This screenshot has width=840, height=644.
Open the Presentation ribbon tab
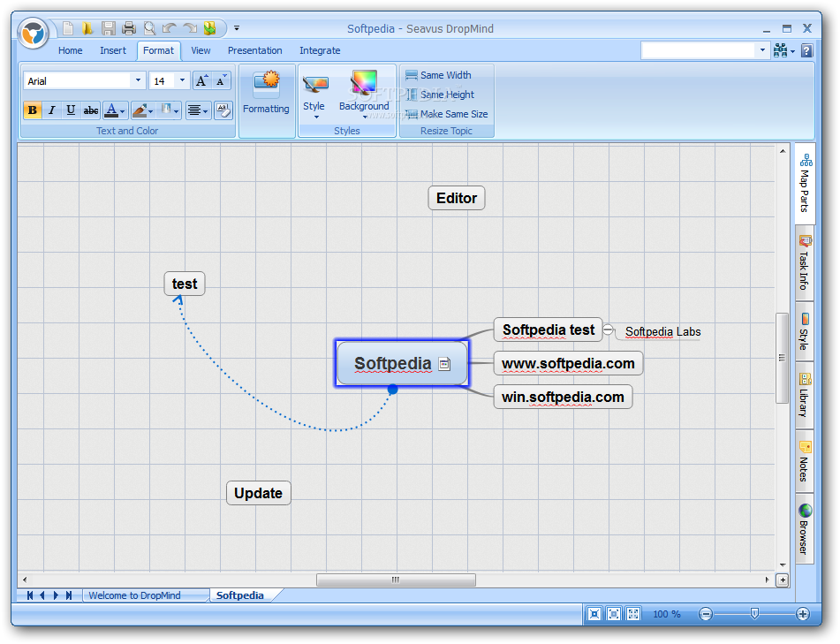(x=255, y=50)
